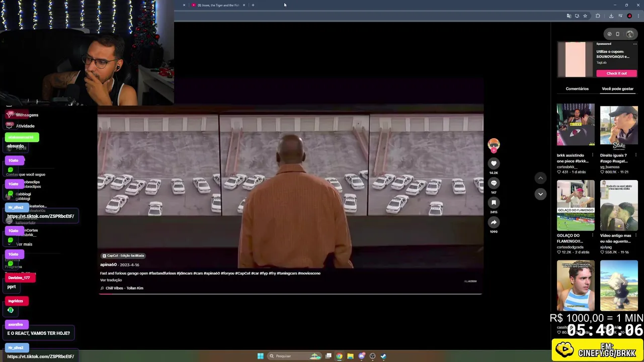Open options for GOLAÇO DO FLAMENGO video
Image resolution: width=644 pixels, height=362 pixels.
coord(592,236)
